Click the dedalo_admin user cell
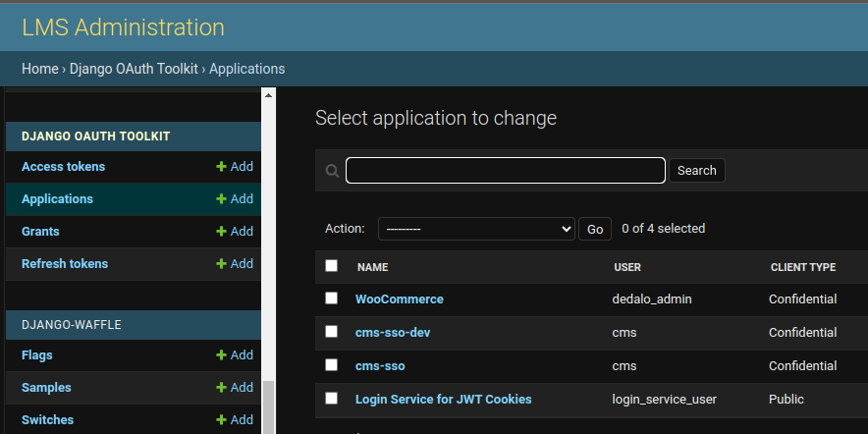Screen dimensions: 868x434 652,299
